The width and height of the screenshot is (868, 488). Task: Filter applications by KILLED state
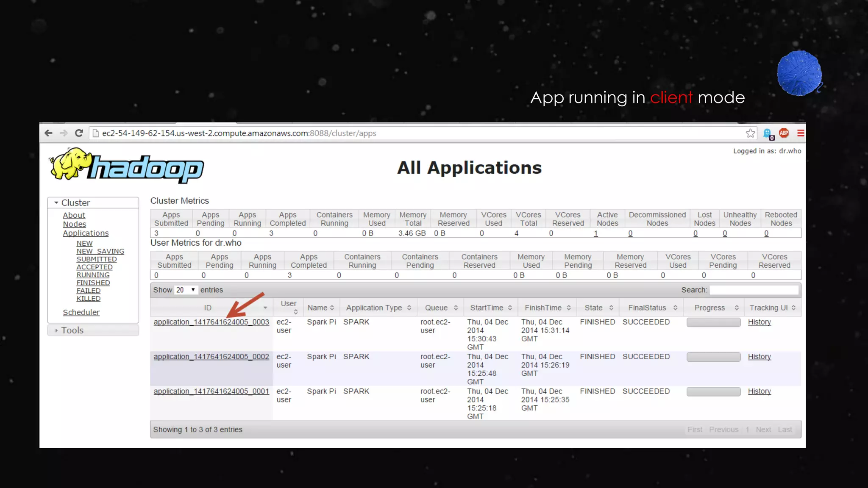pos(88,298)
